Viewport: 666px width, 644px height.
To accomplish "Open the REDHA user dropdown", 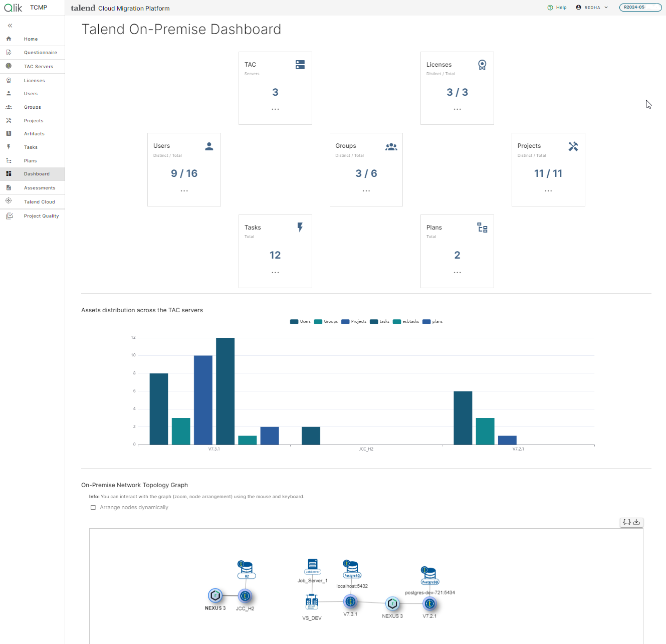I will pyautogui.click(x=592, y=8).
